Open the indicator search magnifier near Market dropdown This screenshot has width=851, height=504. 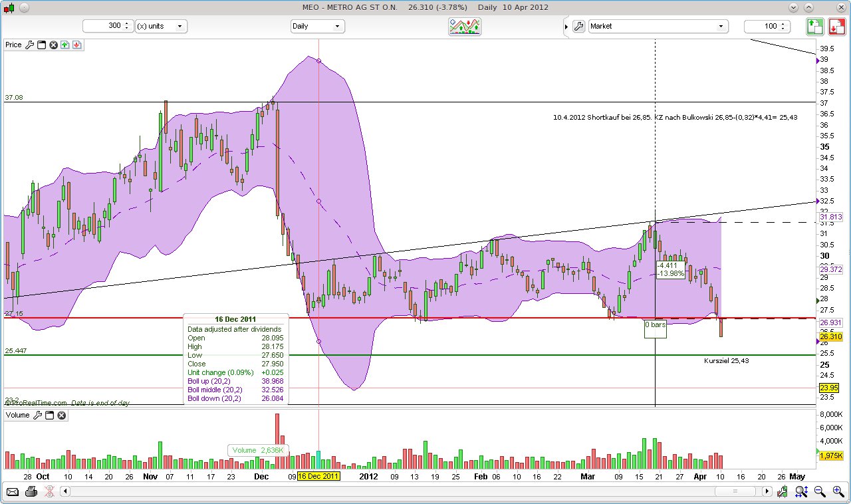pos(578,26)
